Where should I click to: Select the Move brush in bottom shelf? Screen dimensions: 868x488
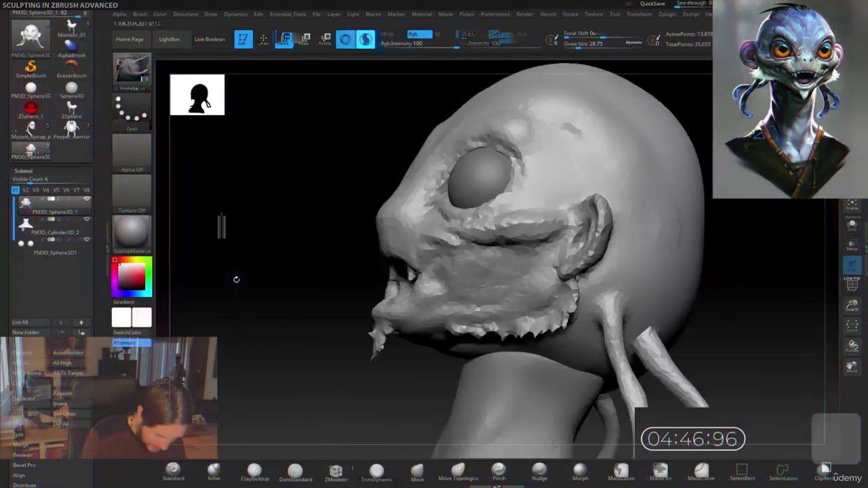417,472
